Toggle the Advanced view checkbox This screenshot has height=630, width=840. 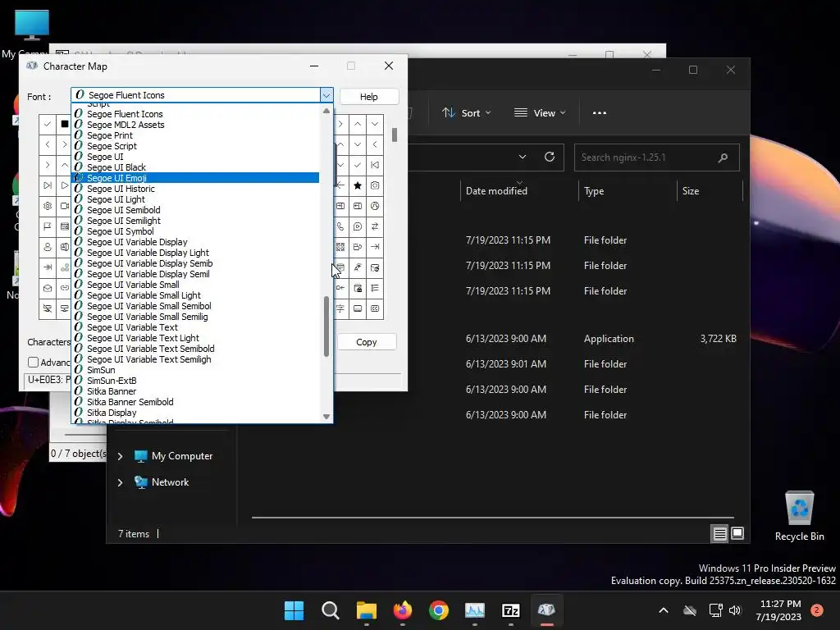pyautogui.click(x=33, y=362)
